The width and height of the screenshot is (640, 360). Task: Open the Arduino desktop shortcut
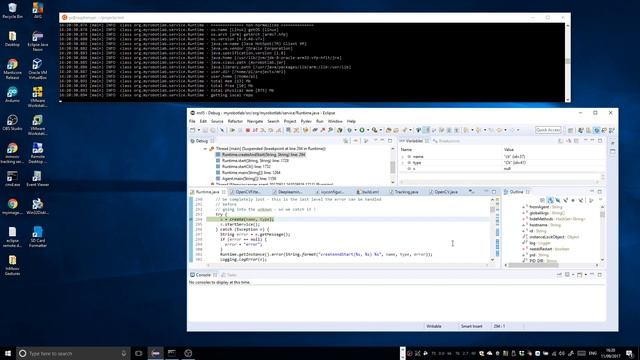coord(12,95)
